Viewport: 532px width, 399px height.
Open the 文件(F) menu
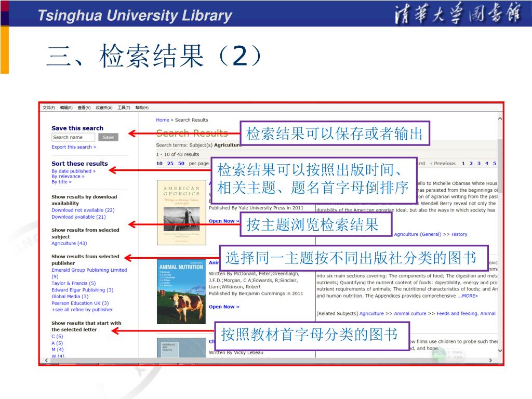[48, 108]
